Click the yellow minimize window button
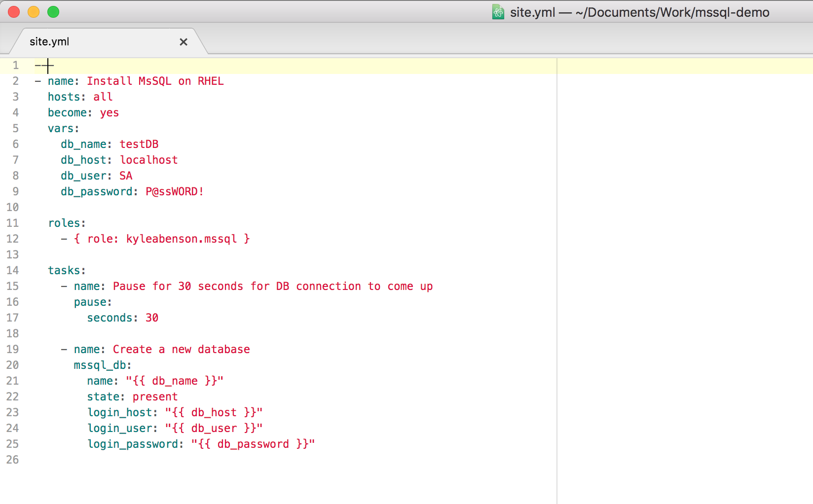Image resolution: width=813 pixels, height=504 pixels. pyautogui.click(x=34, y=12)
